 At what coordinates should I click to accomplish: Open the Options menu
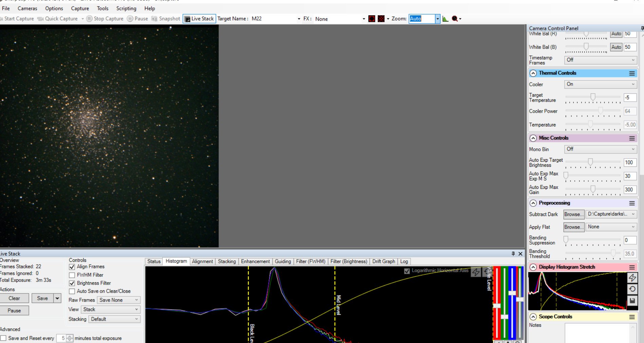54,8
